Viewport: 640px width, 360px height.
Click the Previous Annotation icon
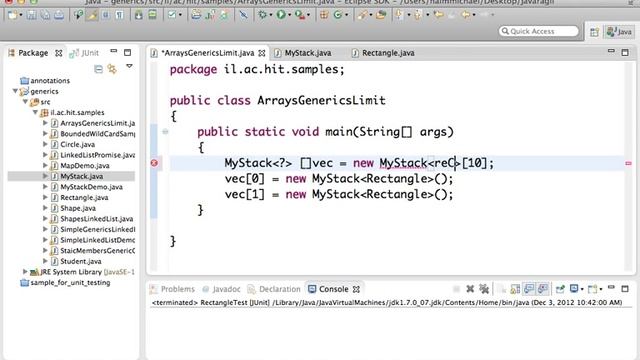point(418,15)
